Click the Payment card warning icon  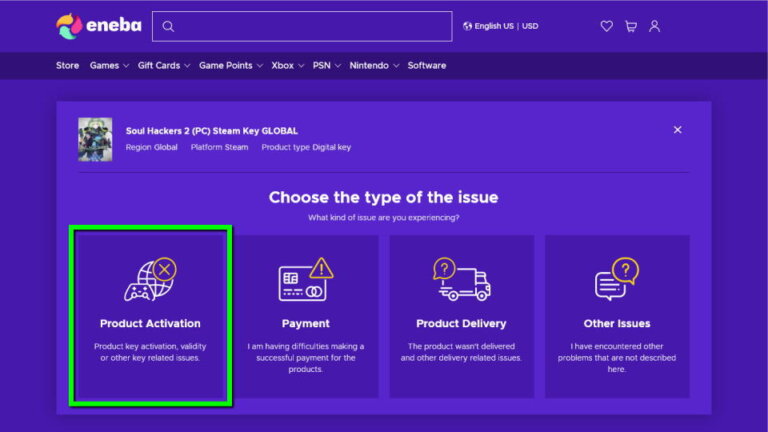tap(305, 279)
